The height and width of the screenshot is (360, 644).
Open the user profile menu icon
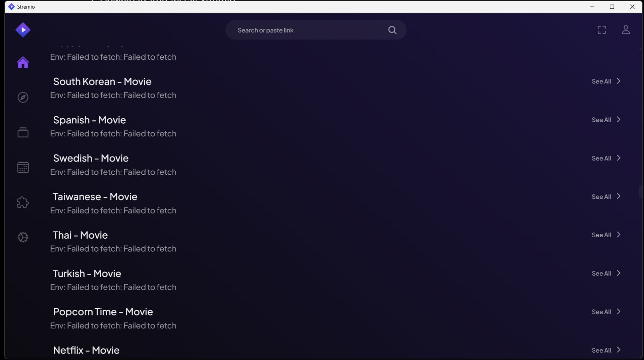[626, 30]
